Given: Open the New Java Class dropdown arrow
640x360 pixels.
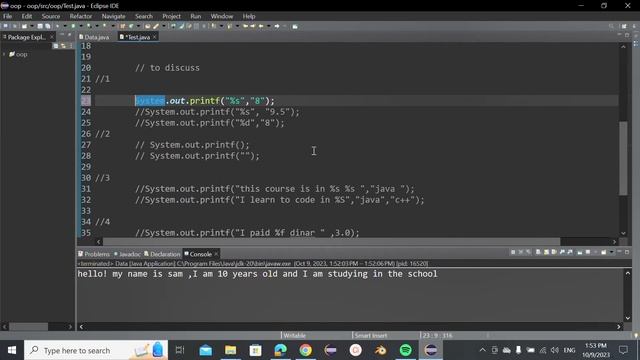Looking at the screenshot, I should pyautogui.click(x=138, y=26).
